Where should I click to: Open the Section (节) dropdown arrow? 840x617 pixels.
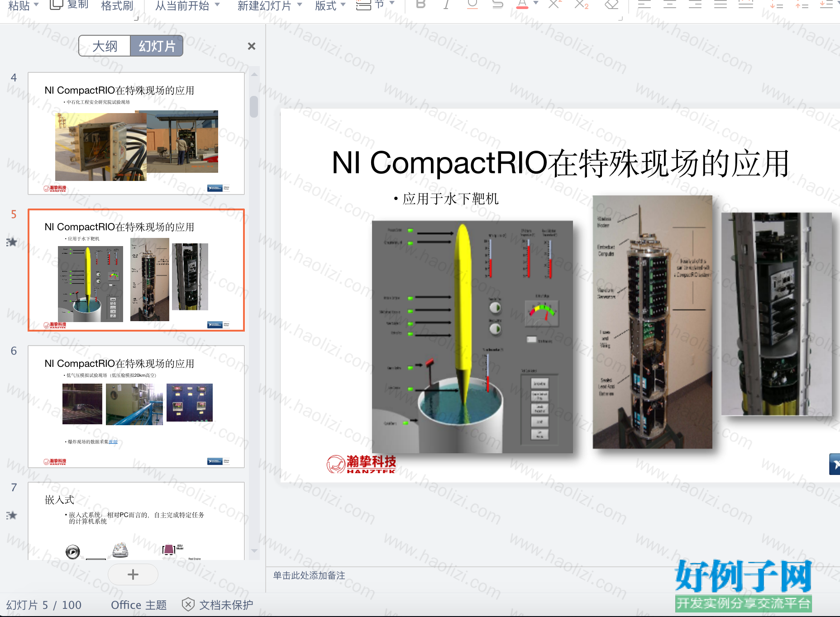(x=392, y=4)
